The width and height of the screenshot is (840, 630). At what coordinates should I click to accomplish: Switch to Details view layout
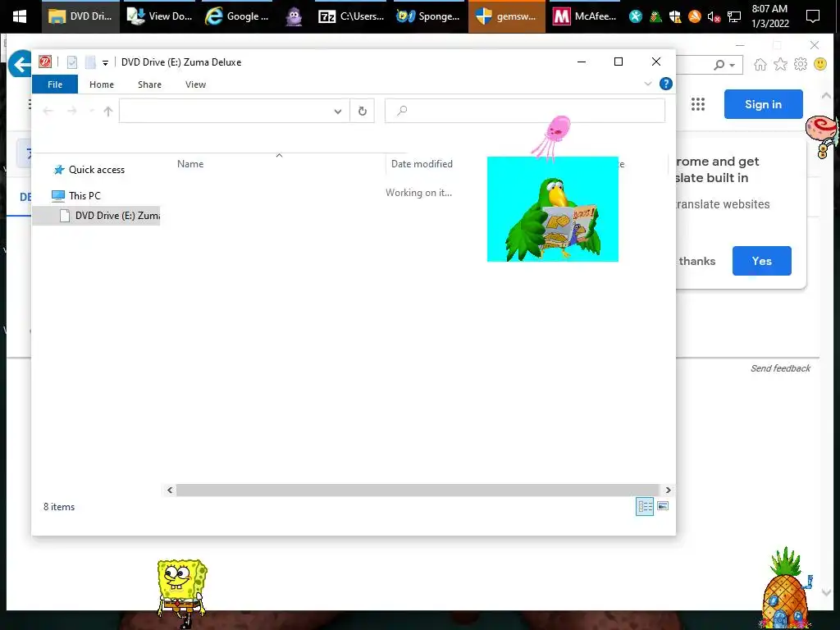pyautogui.click(x=645, y=506)
